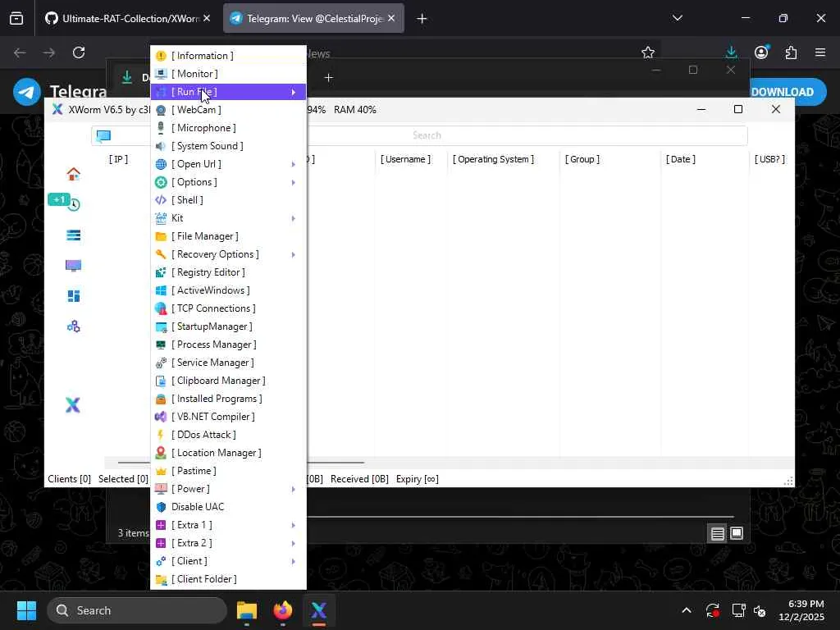Select the Service Manager menu entry
The image size is (840, 630).
[229, 363]
